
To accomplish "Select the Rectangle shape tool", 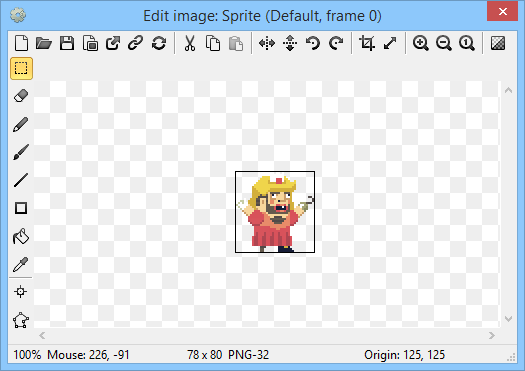I will point(21,208).
